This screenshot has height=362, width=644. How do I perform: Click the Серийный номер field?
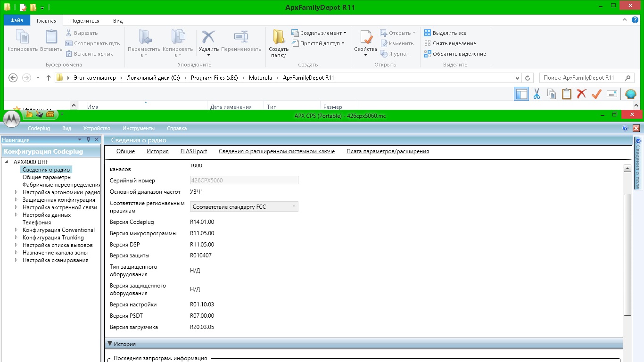pos(244,180)
